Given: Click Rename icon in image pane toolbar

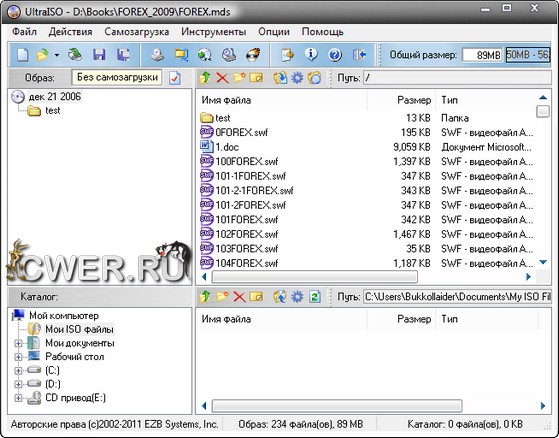Looking at the screenshot, I should [256, 78].
